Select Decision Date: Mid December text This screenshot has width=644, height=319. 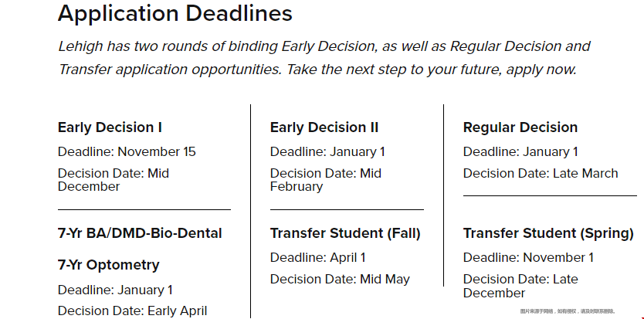click(114, 180)
